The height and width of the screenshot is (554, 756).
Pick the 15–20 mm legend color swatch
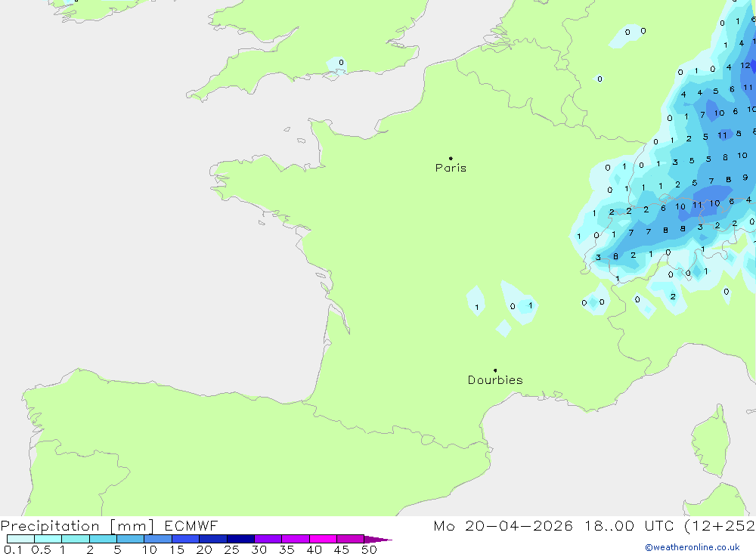click(185, 539)
